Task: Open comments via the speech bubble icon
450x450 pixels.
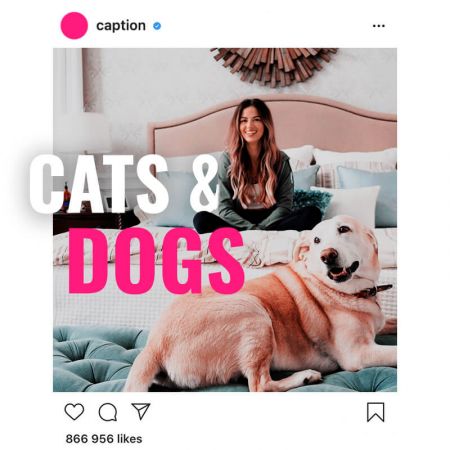Action: click(x=108, y=412)
